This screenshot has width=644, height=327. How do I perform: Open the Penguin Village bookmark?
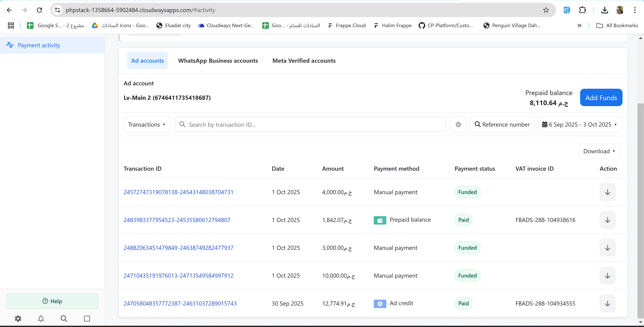tap(512, 25)
